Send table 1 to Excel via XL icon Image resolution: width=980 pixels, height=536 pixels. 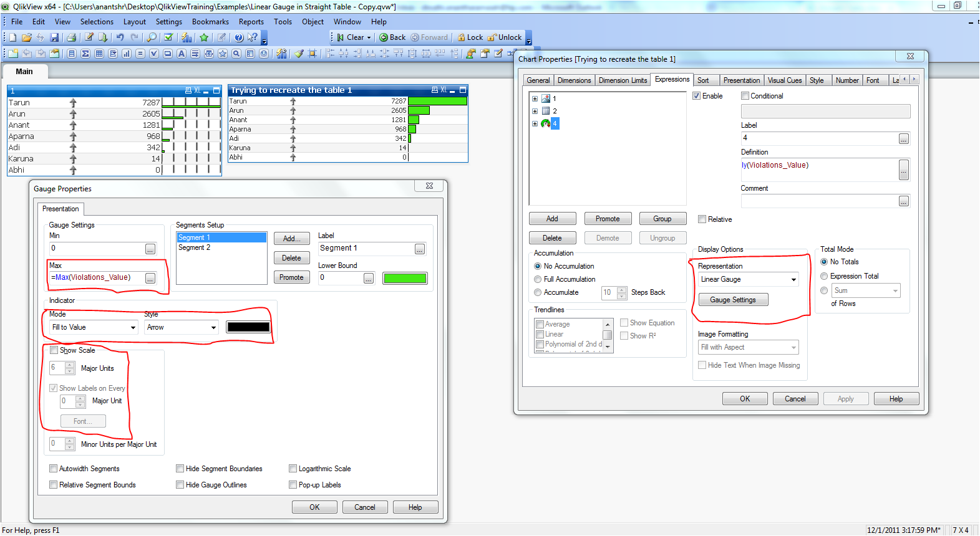197,90
